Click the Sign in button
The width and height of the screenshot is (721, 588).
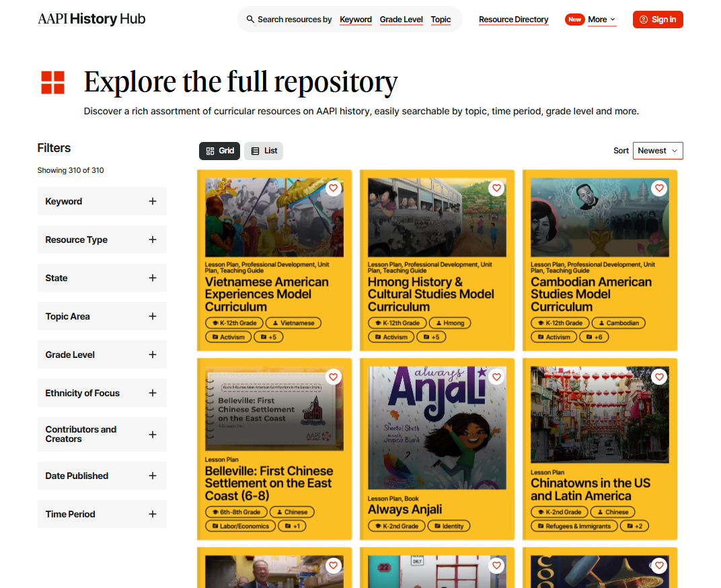click(658, 20)
